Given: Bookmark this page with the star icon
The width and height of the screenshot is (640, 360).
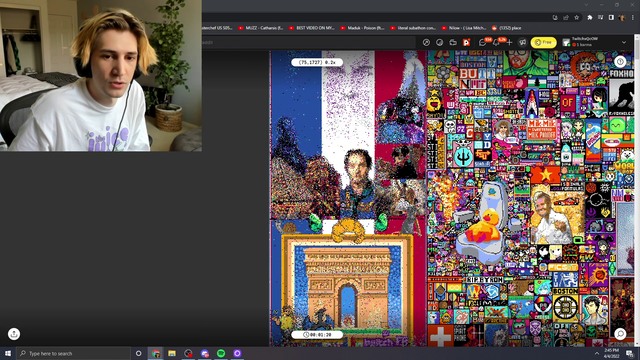Looking at the screenshot, I should pos(576,18).
